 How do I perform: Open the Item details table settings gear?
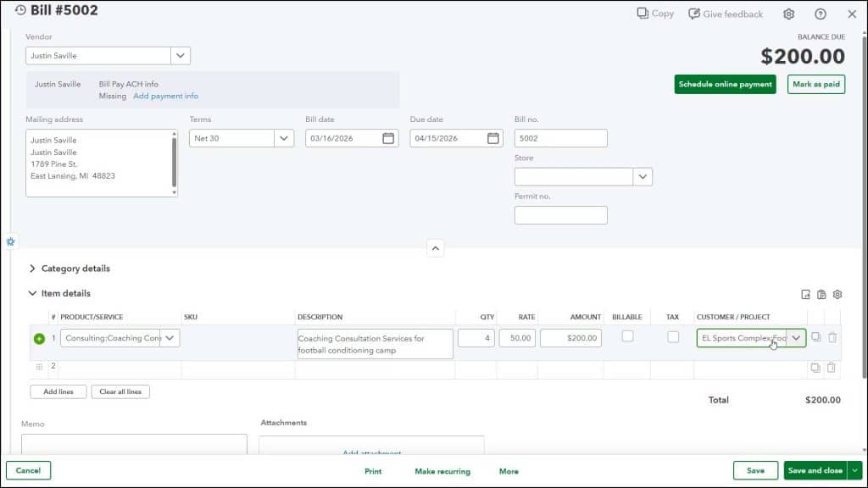[x=837, y=294]
